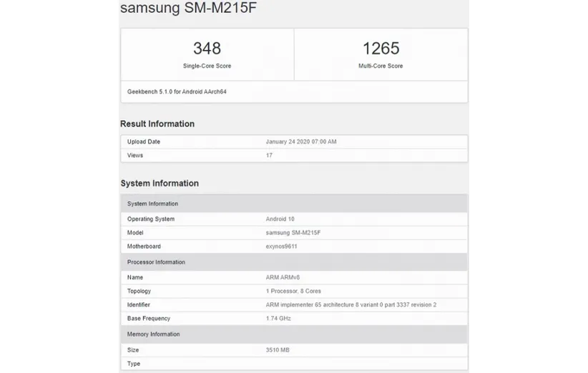588x373 pixels.
Task: Select the ARM ARMv8 processor name
Action: tap(284, 277)
